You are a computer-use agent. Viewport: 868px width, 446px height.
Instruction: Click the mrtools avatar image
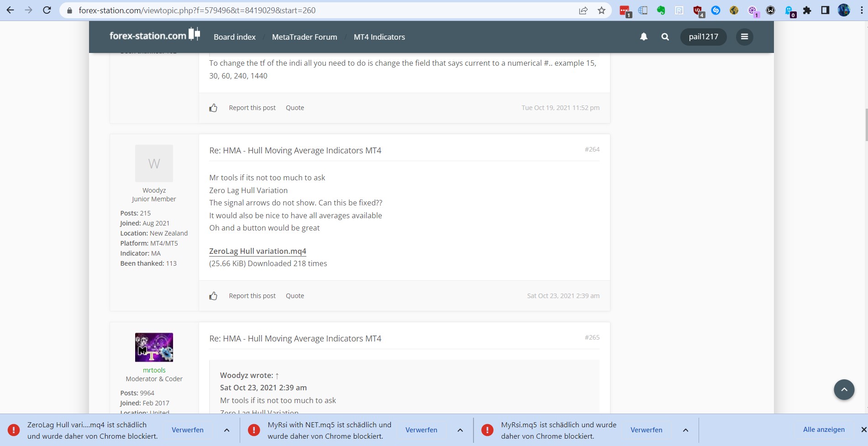tap(154, 347)
